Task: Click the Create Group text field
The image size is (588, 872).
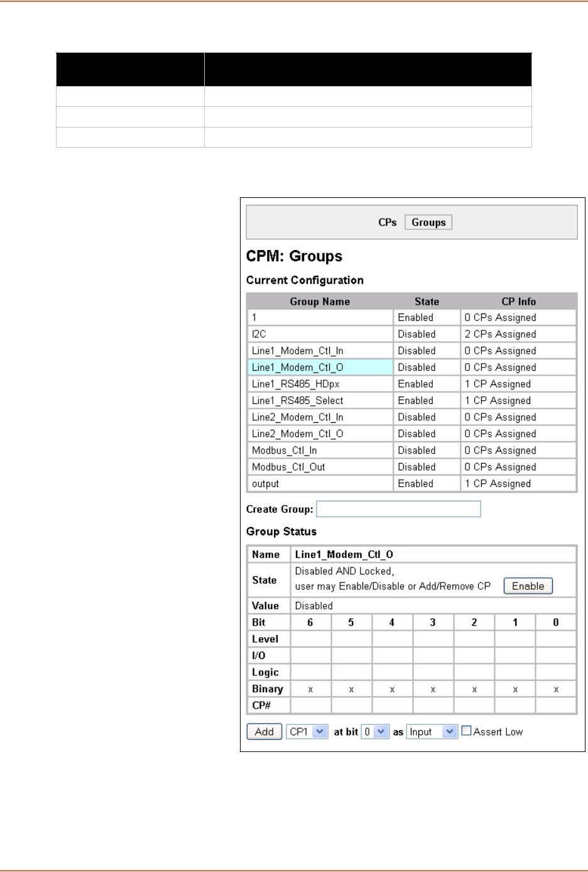Action: pyautogui.click(x=398, y=509)
